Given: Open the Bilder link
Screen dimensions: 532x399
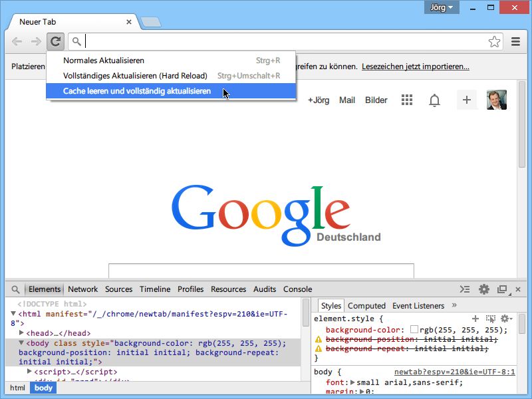Looking at the screenshot, I should 376,100.
